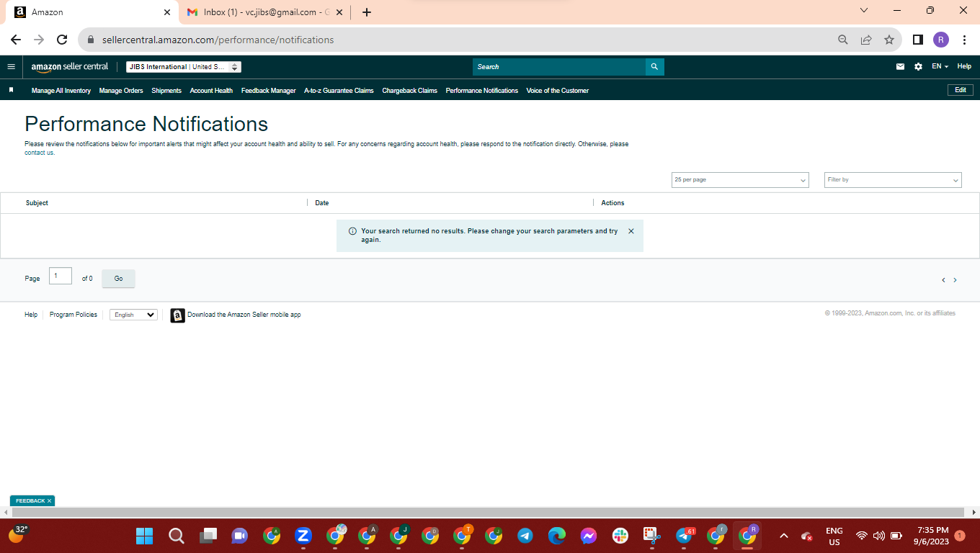Toggle the Chrome side panel

click(918, 40)
